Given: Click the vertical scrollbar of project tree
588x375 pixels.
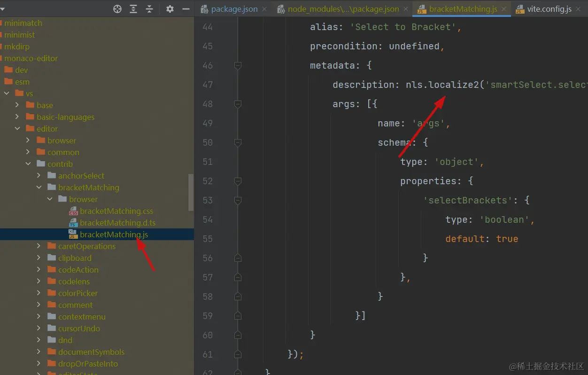Looking at the screenshot, I should (191, 192).
